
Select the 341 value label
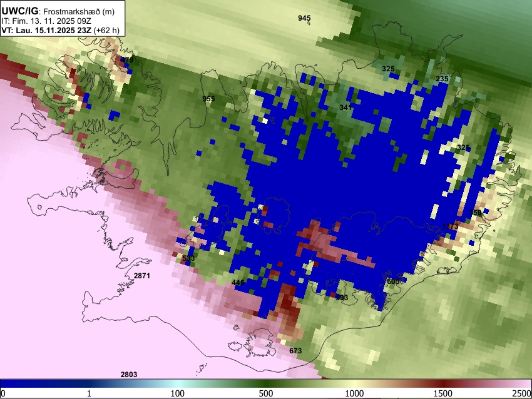coord(345,108)
